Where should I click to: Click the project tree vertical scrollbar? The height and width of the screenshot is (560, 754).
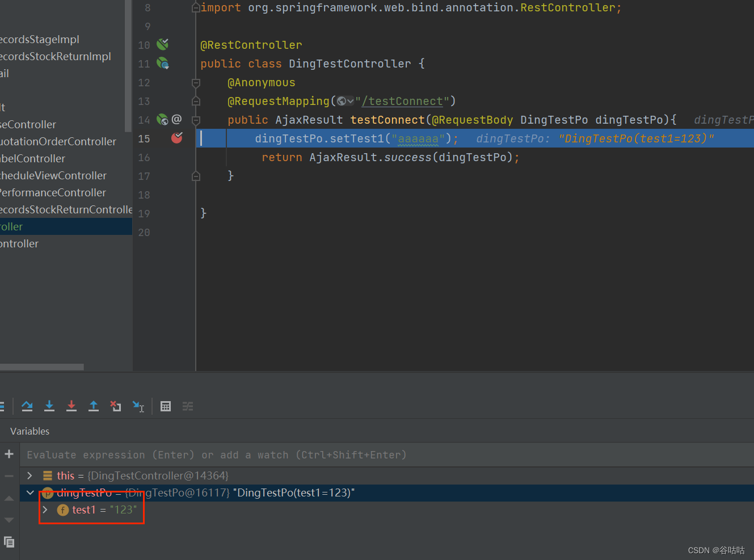(x=128, y=65)
